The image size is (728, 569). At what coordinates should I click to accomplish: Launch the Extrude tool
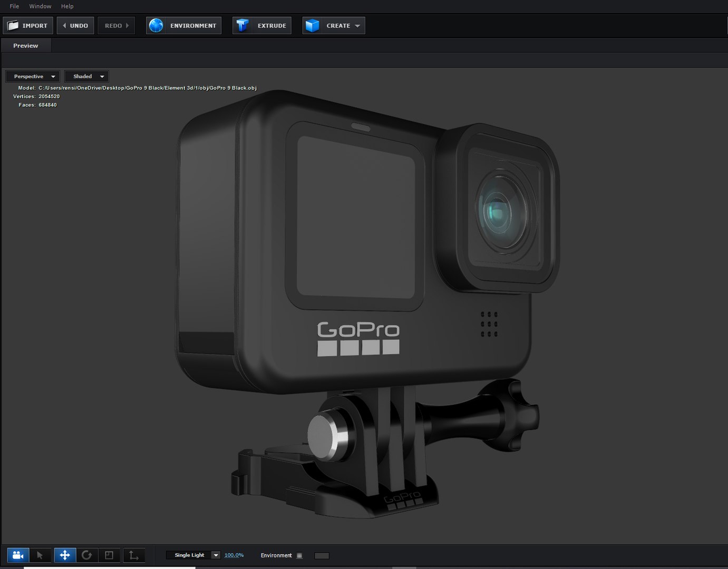262,25
